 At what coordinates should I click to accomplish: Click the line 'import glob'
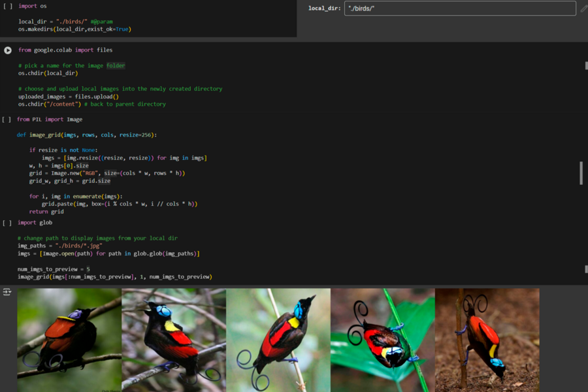(35, 222)
